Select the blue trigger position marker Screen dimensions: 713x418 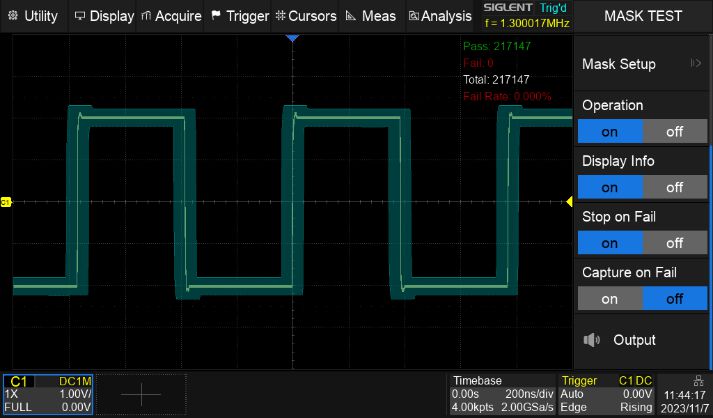click(292, 38)
